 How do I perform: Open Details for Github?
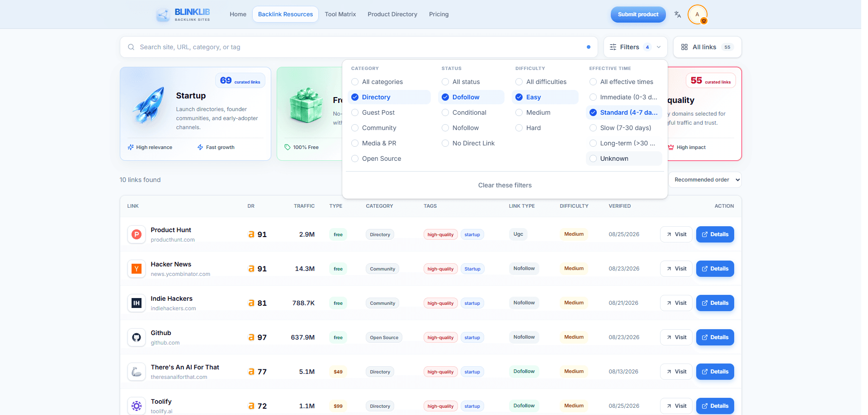pos(715,337)
